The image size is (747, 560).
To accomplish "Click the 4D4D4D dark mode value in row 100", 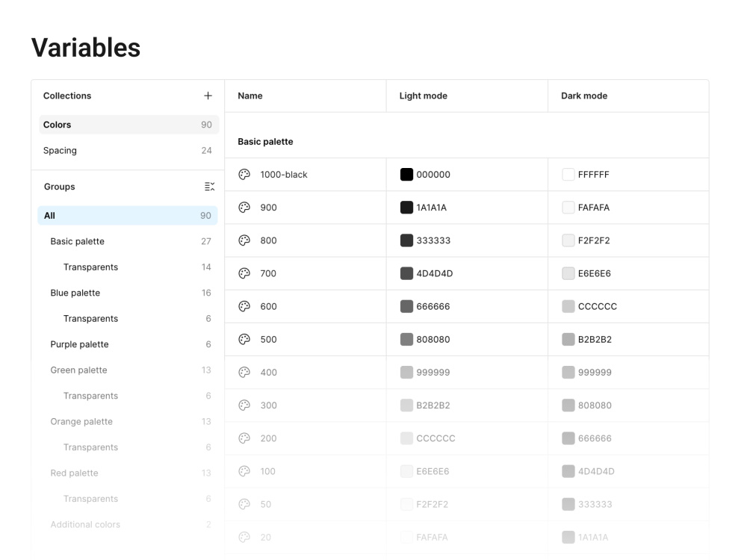I will pyautogui.click(x=596, y=471).
